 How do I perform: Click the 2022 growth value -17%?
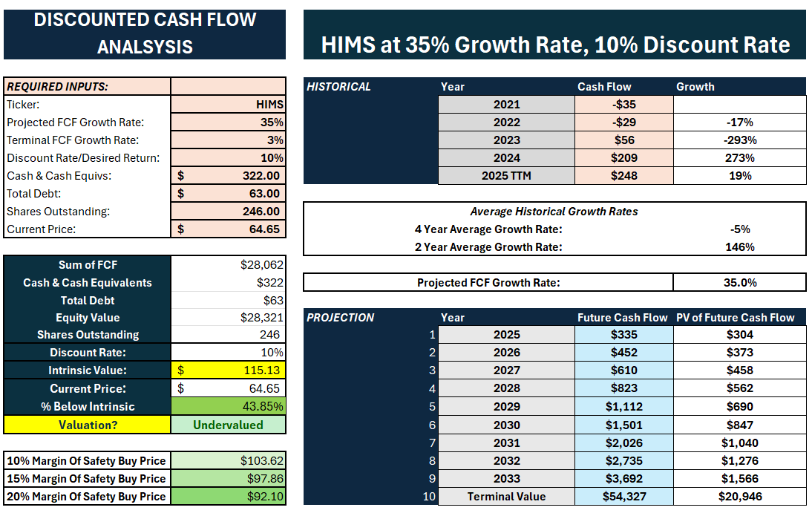click(x=740, y=123)
